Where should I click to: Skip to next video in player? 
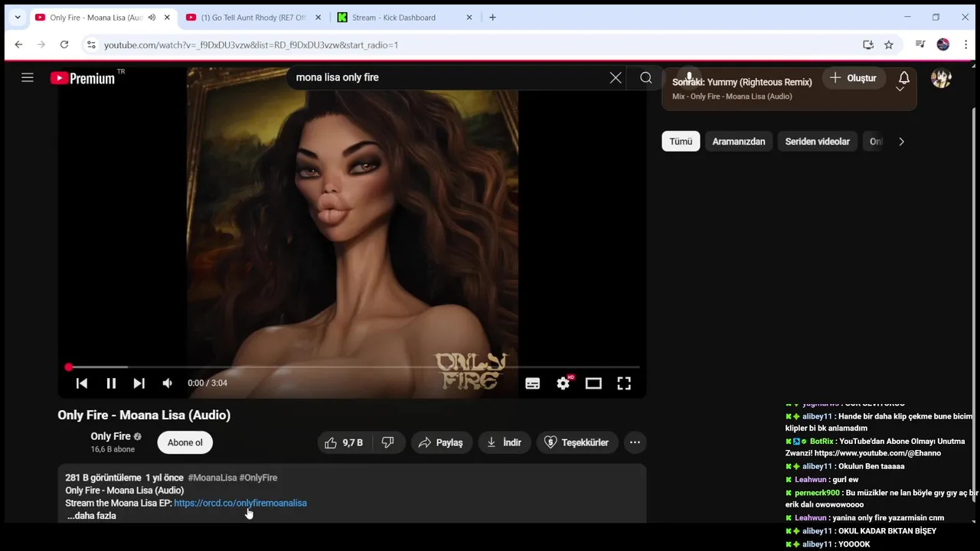click(x=139, y=383)
